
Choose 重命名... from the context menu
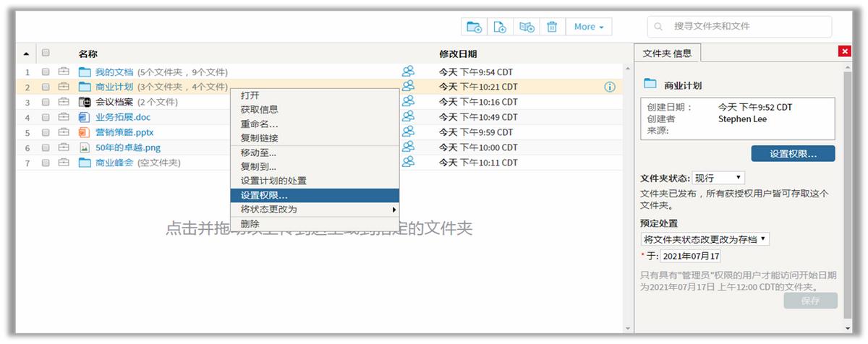314,124
